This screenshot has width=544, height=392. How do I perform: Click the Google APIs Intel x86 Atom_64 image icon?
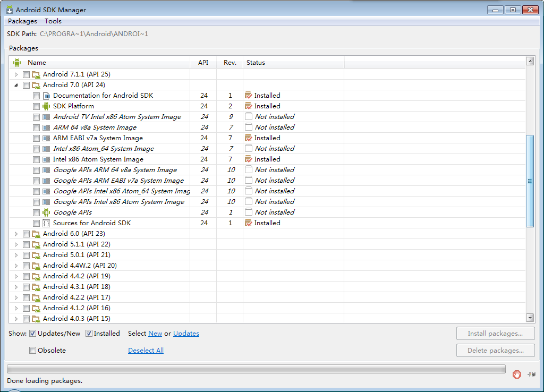[x=46, y=192]
